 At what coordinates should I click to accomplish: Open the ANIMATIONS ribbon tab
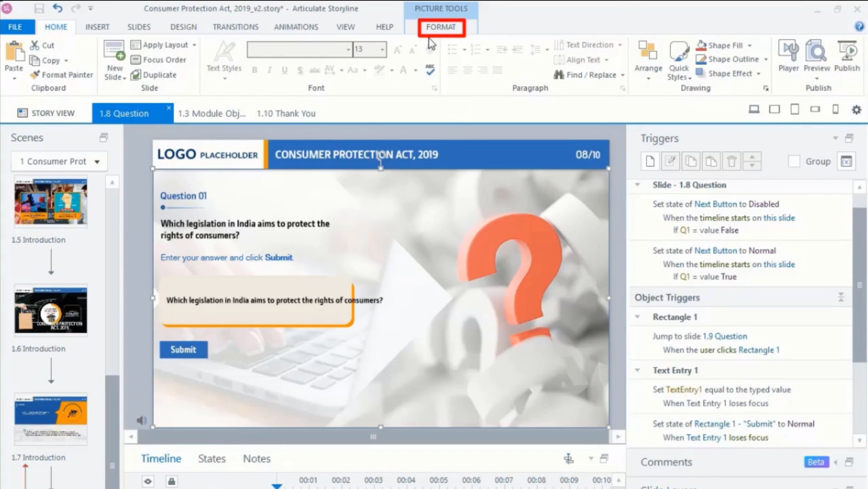296,27
